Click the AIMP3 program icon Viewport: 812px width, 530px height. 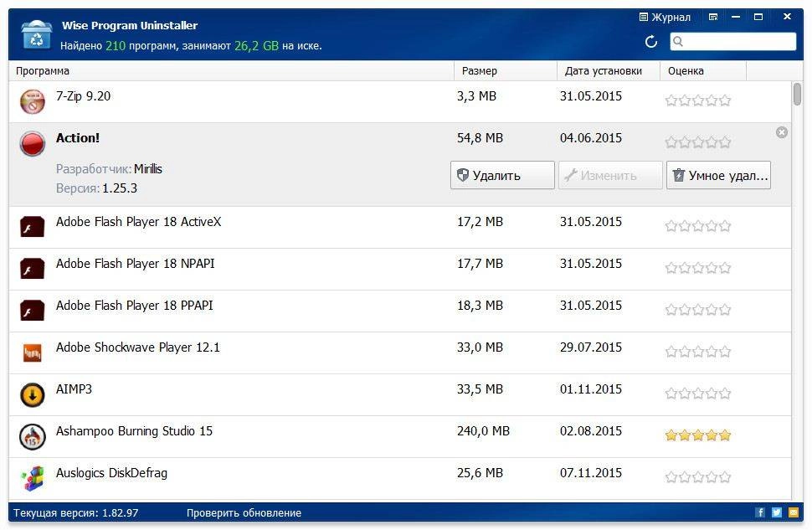pos(32,395)
